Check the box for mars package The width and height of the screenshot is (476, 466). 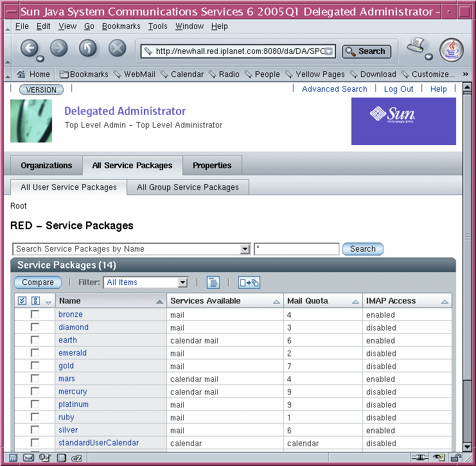tap(35, 378)
